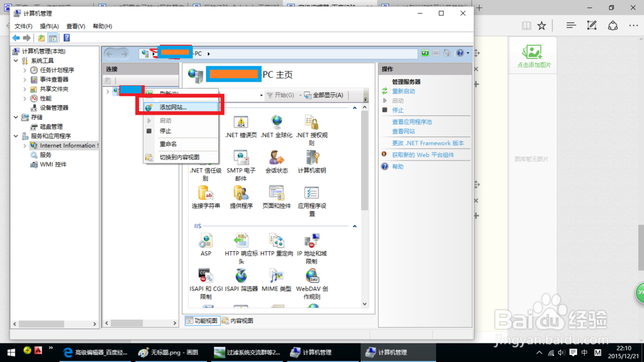Open the ISAPI 筛选器 feature icon

tap(241, 280)
